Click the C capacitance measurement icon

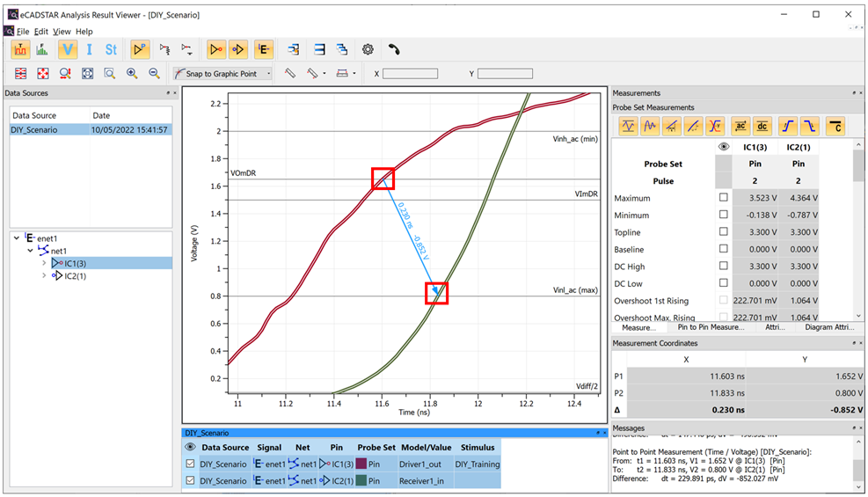point(835,127)
